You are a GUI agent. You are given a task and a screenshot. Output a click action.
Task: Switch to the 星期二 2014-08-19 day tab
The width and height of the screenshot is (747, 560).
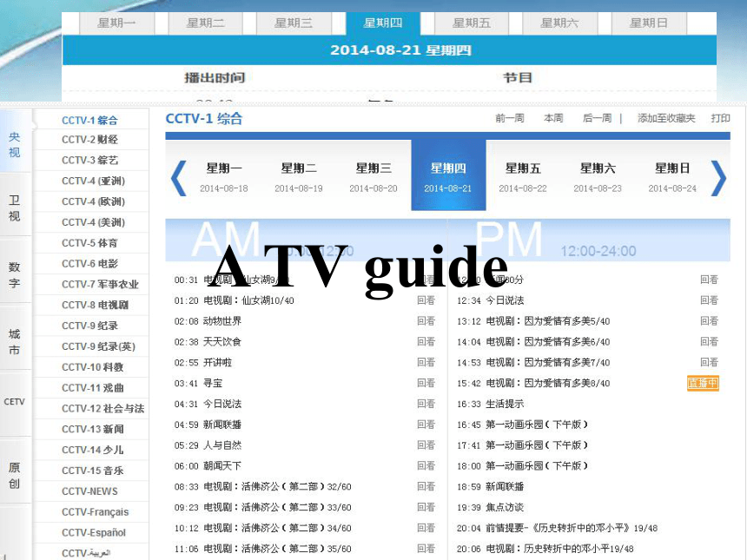[299, 177]
